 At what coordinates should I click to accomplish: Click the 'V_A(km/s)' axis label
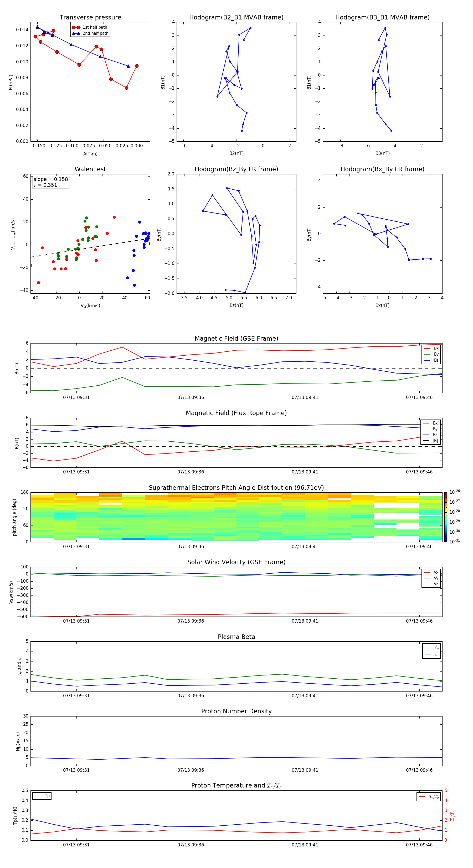[x=90, y=306]
